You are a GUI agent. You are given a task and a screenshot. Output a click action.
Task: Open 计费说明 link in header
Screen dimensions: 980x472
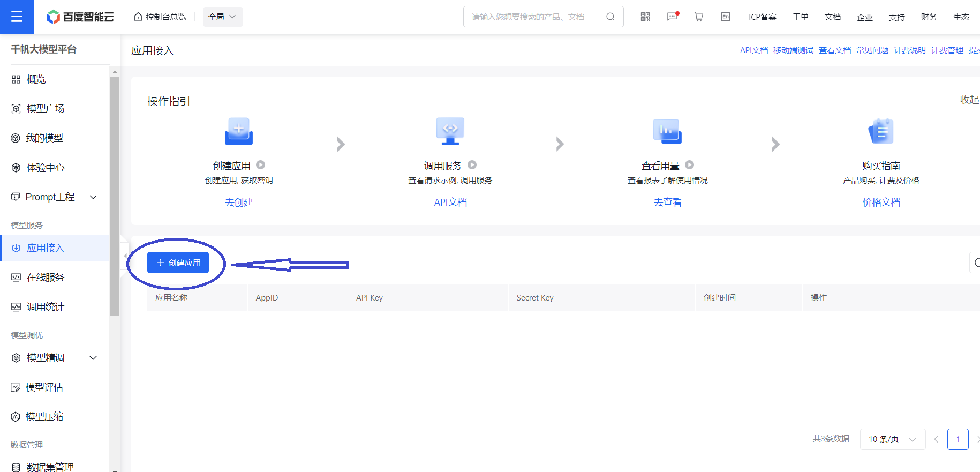(910, 50)
